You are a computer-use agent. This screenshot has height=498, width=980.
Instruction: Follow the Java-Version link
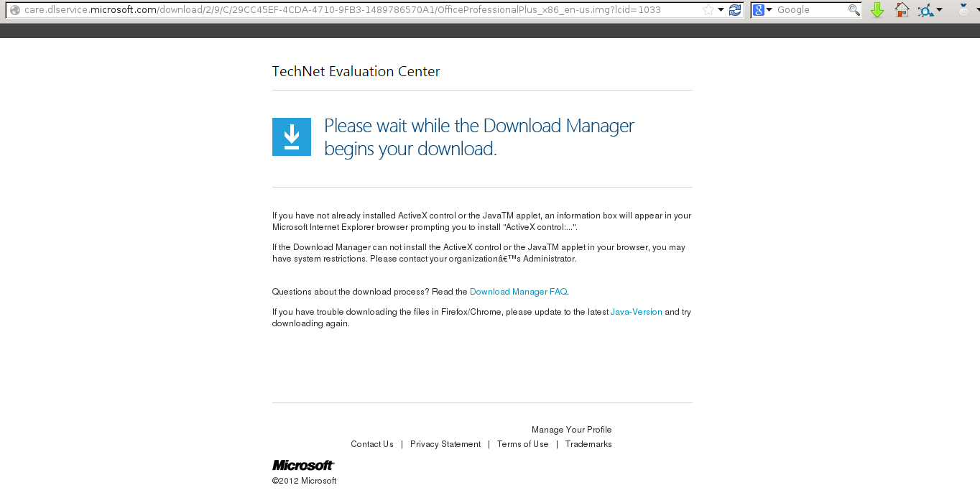point(636,312)
